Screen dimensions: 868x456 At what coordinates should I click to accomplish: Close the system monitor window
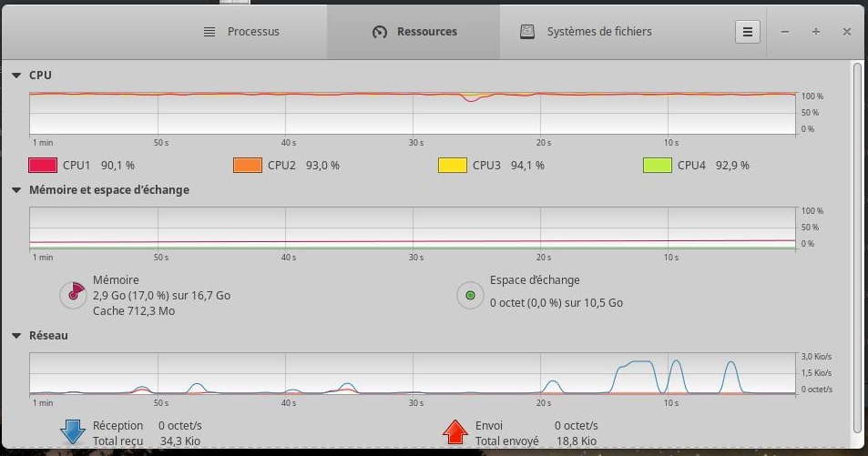pyautogui.click(x=846, y=32)
